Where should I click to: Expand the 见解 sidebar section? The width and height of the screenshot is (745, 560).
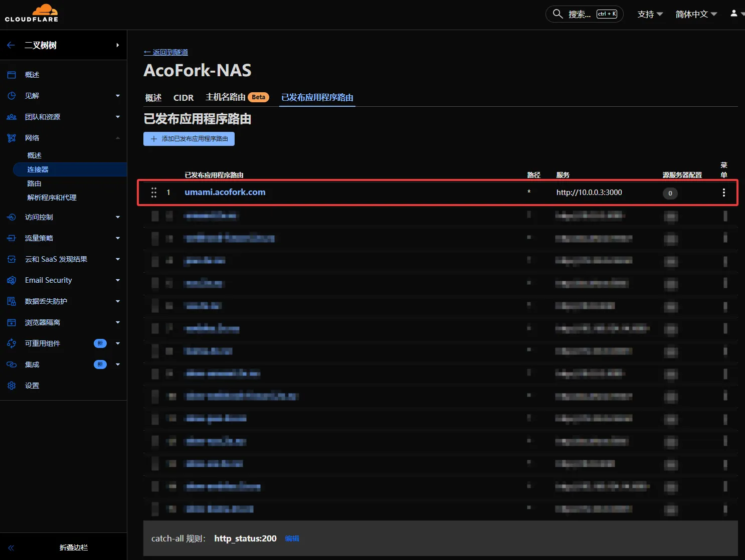117,96
